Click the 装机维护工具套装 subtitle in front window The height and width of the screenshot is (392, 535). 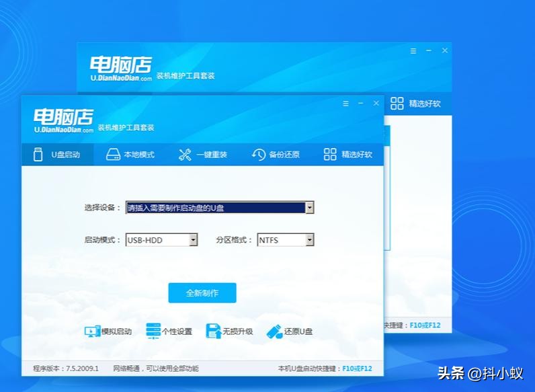click(x=126, y=128)
